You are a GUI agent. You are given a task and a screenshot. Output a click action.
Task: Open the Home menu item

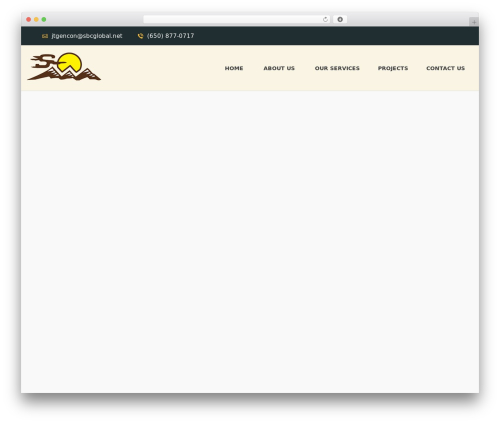tap(234, 68)
